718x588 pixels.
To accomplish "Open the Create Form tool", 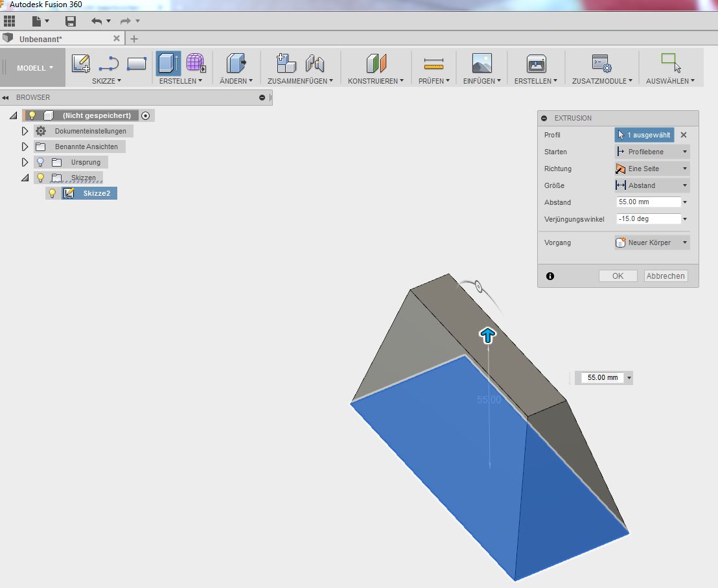I will click(196, 64).
